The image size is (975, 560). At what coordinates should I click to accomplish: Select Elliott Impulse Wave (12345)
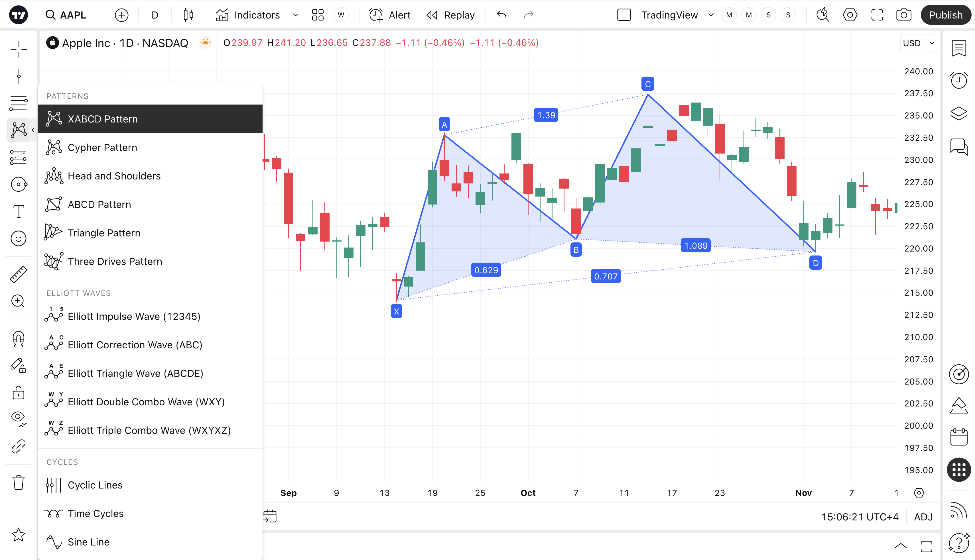tap(134, 316)
